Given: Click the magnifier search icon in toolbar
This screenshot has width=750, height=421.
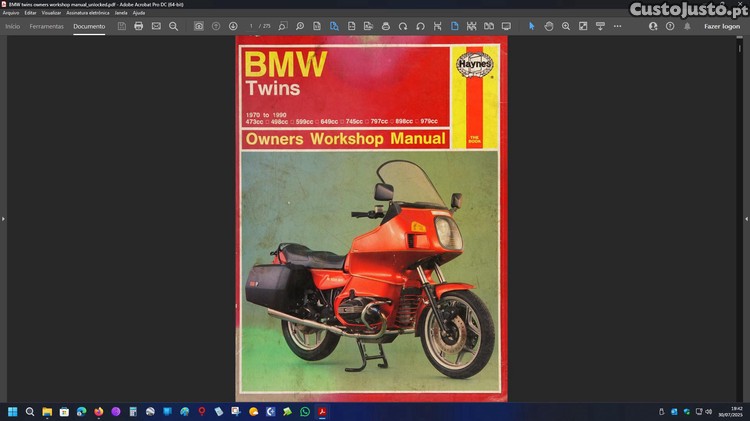Looking at the screenshot, I should [173, 26].
